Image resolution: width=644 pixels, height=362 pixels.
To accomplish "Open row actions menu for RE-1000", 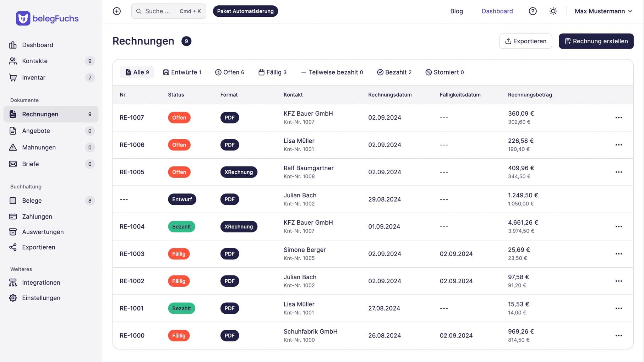I will (619, 336).
